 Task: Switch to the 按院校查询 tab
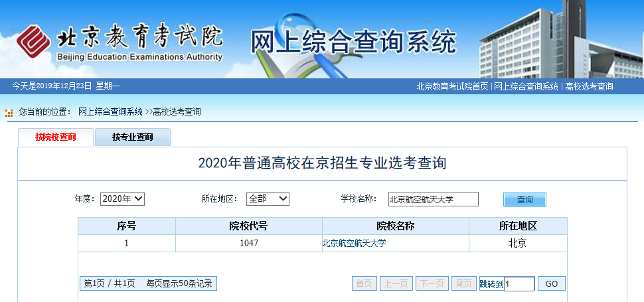(56, 137)
